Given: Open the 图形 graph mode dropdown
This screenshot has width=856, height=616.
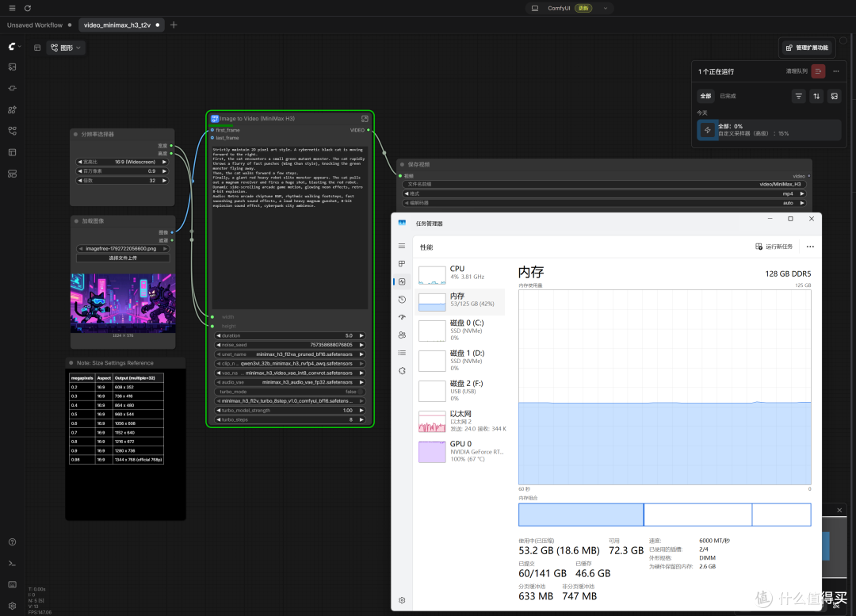Looking at the screenshot, I should click(x=66, y=48).
